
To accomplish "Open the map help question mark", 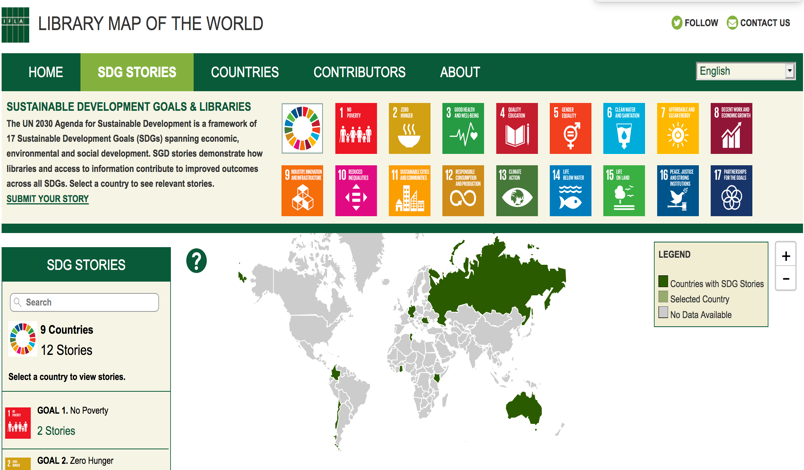I will coord(196,260).
